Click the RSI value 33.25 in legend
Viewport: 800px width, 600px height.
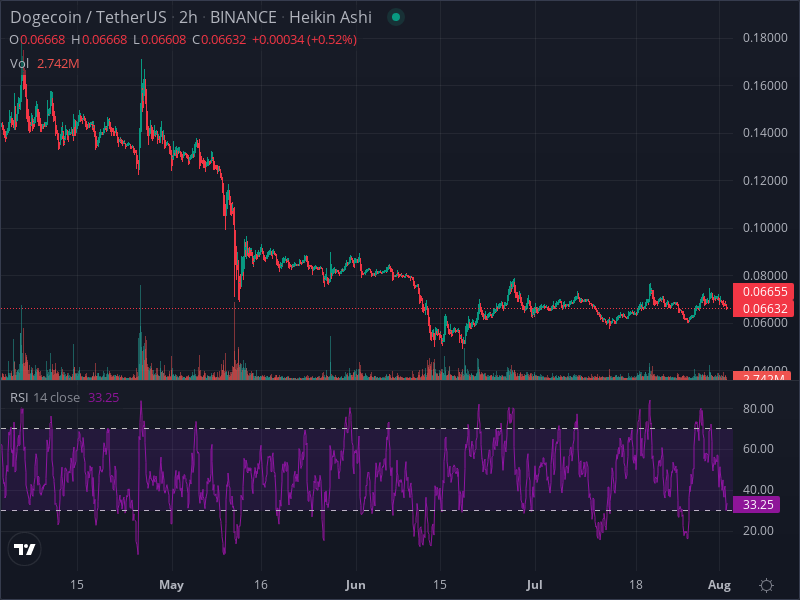coord(104,397)
